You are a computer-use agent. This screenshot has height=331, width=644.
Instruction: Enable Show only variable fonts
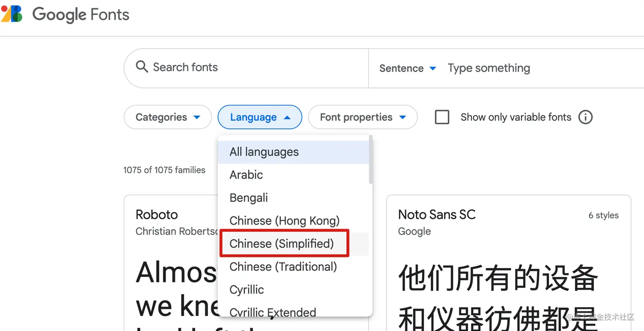pos(442,117)
